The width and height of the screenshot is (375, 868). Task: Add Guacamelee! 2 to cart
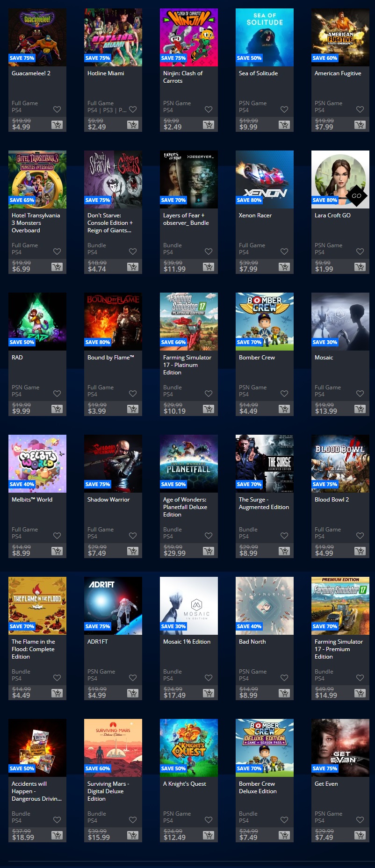[57, 125]
